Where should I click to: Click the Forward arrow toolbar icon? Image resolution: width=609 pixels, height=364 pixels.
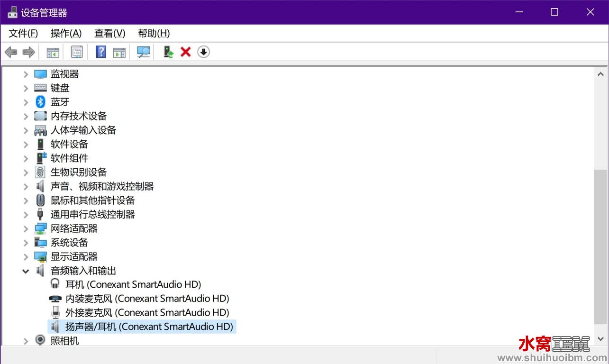tap(28, 52)
